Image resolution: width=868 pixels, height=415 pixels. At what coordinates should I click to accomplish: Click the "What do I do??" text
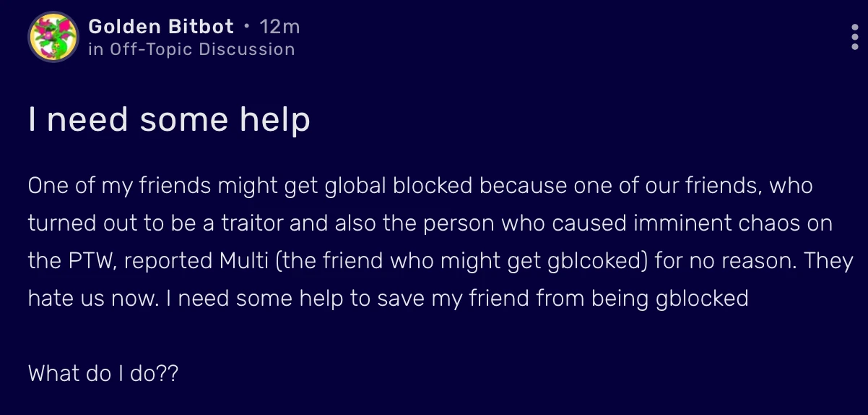[x=103, y=374]
